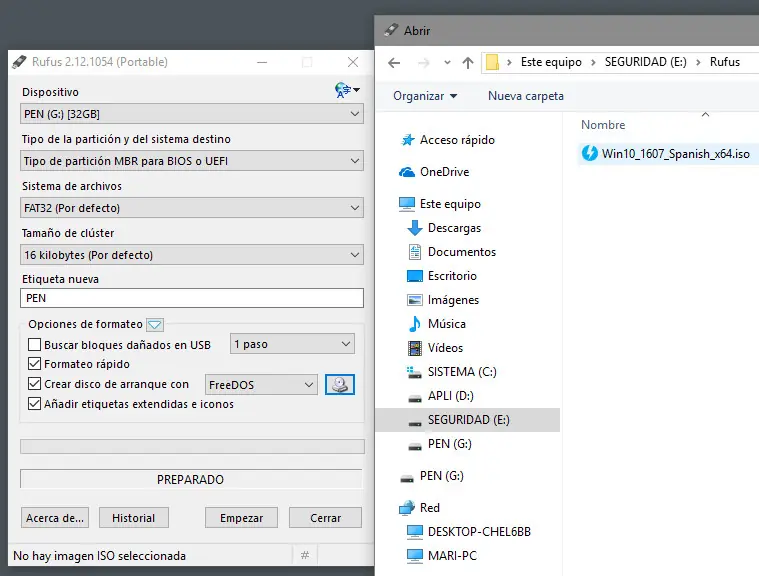Click SEGURIDAD (E:) in address breadcrumb
The width and height of the screenshot is (759, 576).
pyautogui.click(x=645, y=62)
